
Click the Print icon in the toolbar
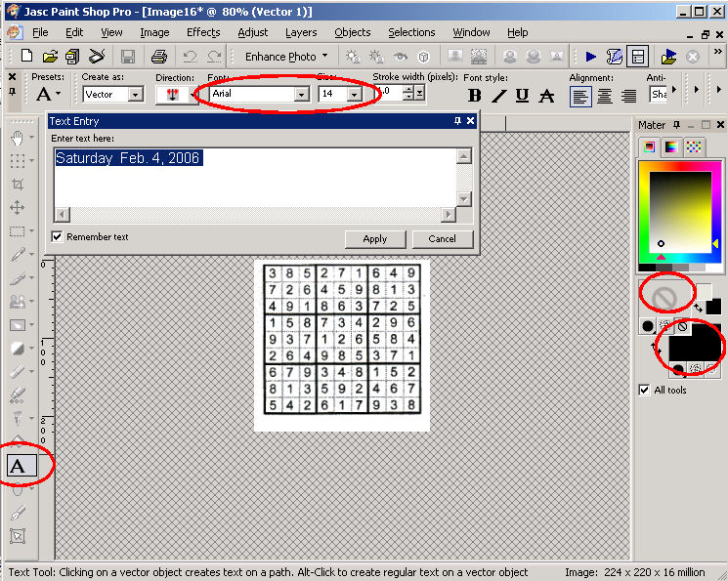tap(159, 57)
